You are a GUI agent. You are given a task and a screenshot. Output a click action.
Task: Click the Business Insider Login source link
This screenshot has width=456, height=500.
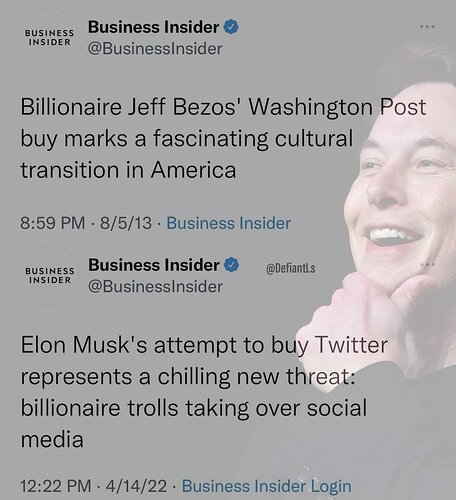(266, 486)
